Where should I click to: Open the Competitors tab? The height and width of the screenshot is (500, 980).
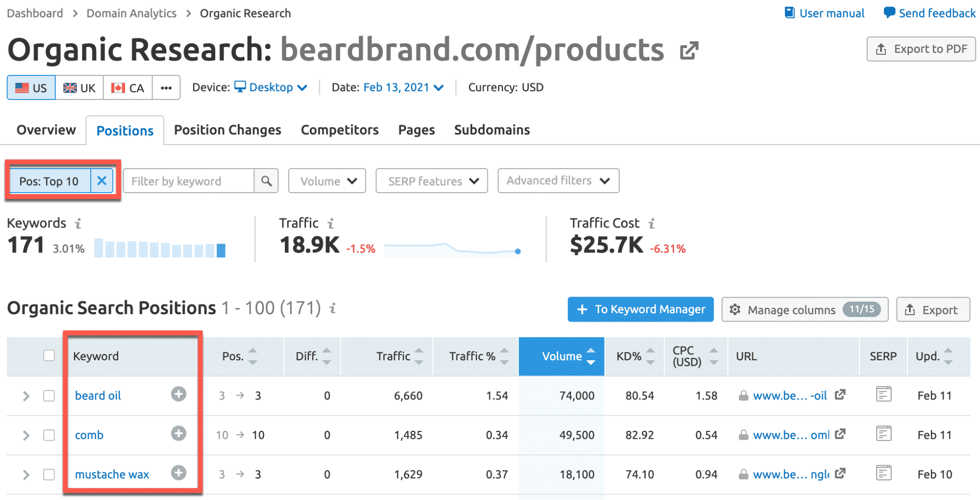coord(340,130)
